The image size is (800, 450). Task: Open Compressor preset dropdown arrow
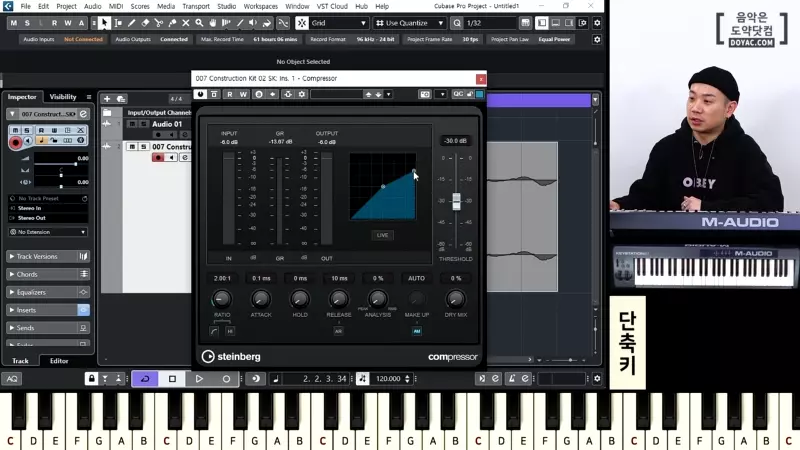tap(389, 94)
